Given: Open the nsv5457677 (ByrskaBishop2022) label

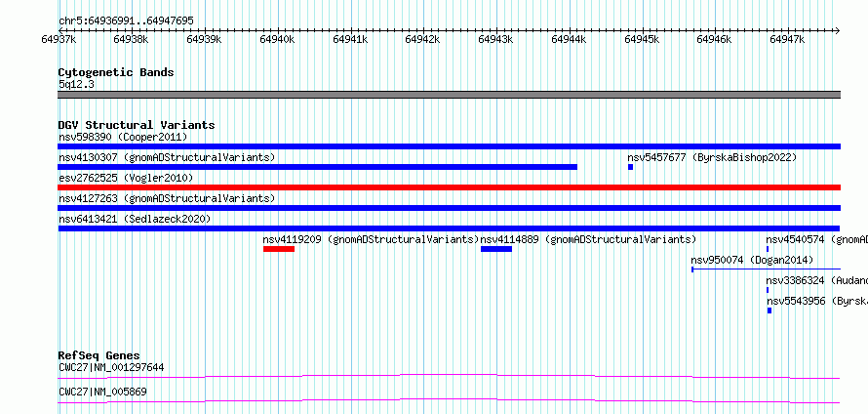Looking at the screenshot, I should point(712,157).
